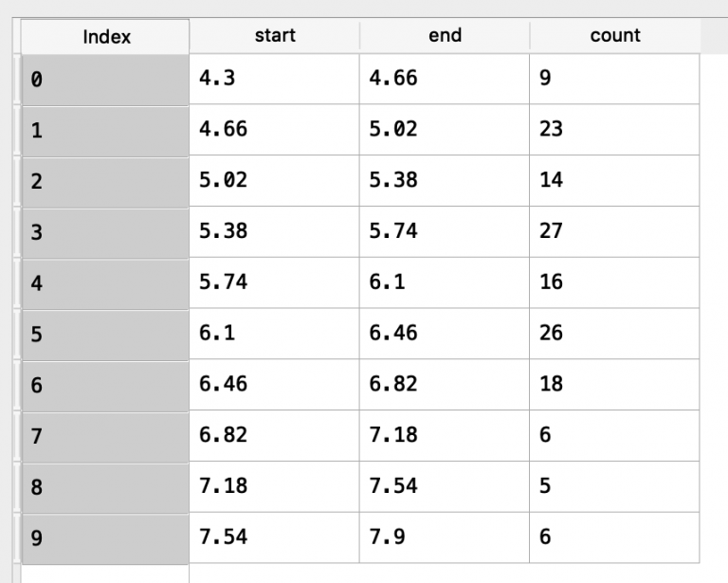Viewport: 728px width, 583px height.
Task: Select row index 9 header
Action: (104, 537)
